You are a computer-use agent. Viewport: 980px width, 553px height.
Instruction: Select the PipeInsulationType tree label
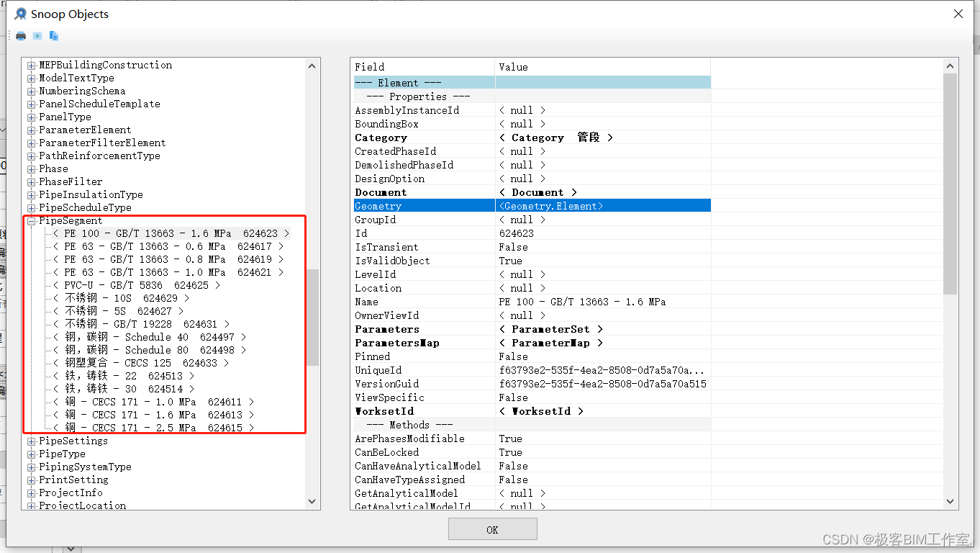click(91, 195)
